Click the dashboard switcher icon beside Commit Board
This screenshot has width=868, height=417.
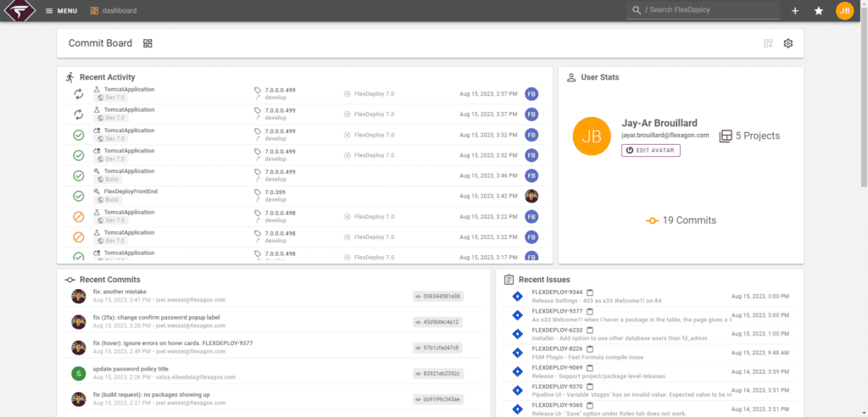(147, 43)
